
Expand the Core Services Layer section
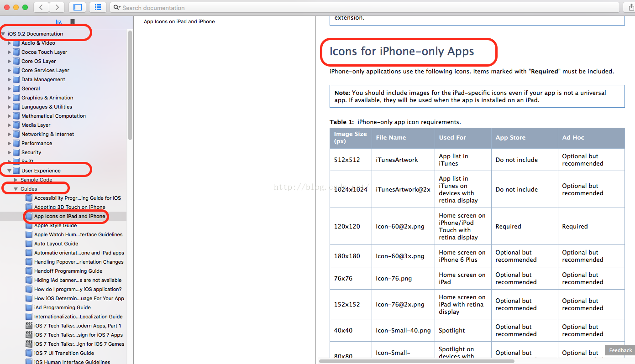pos(10,70)
